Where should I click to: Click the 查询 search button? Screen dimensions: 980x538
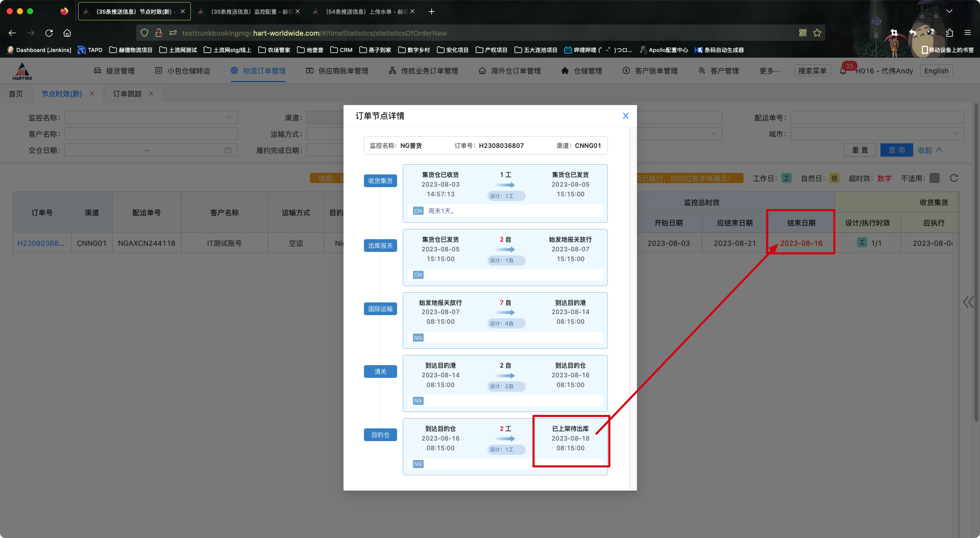coord(896,150)
